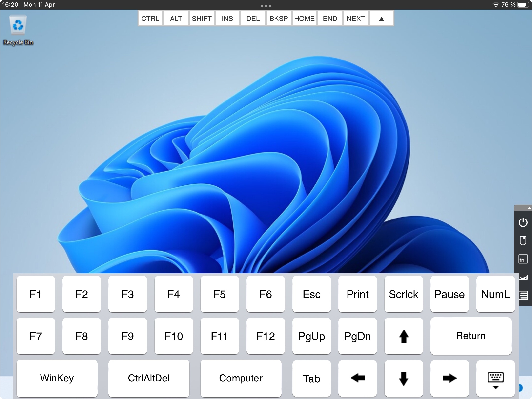Toggle the CTRL modifier key
Screen dimensions: 532x399
pos(150,19)
